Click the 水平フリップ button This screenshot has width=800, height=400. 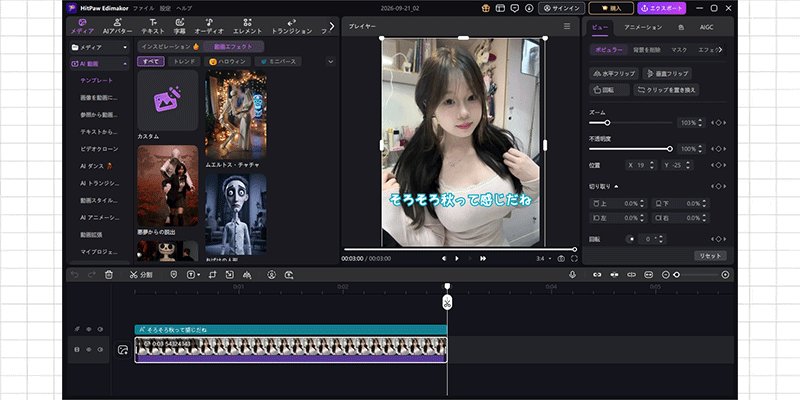tap(614, 73)
